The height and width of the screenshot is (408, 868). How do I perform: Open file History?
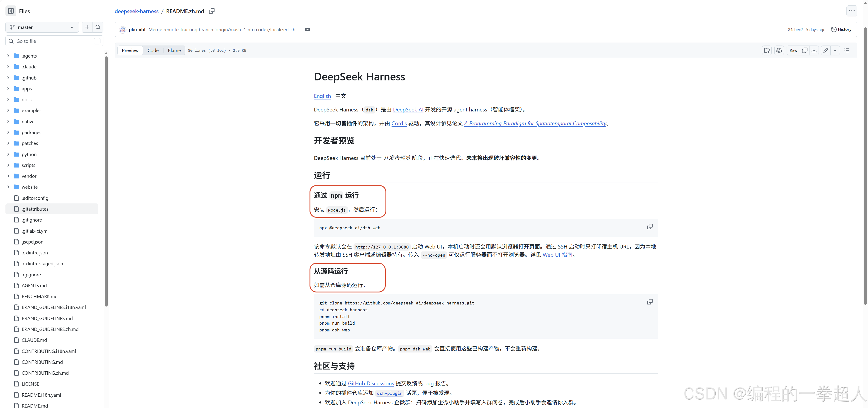(x=841, y=30)
